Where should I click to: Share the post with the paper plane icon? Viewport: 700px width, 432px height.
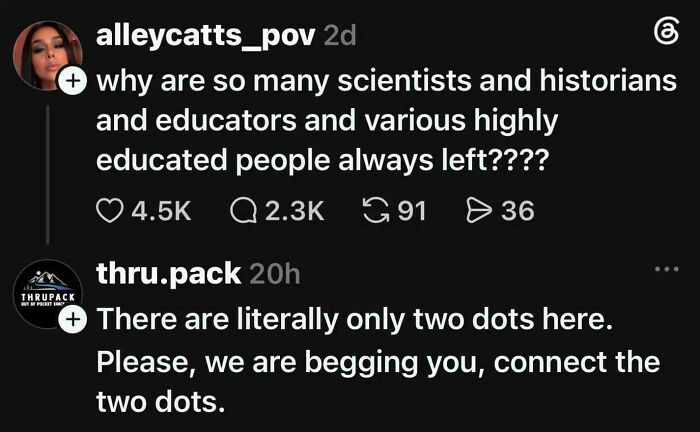coord(479,211)
